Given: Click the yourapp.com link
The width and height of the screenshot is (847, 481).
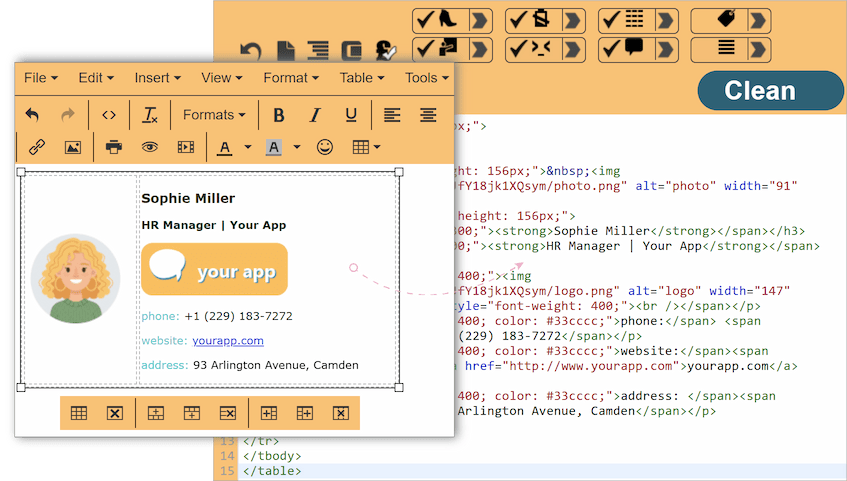Looking at the screenshot, I should 228,341.
